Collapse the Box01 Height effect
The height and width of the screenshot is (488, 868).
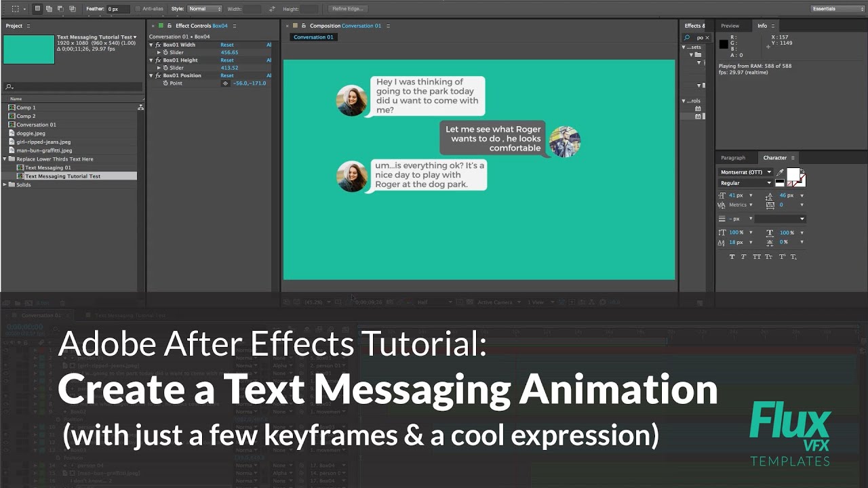[x=152, y=60]
